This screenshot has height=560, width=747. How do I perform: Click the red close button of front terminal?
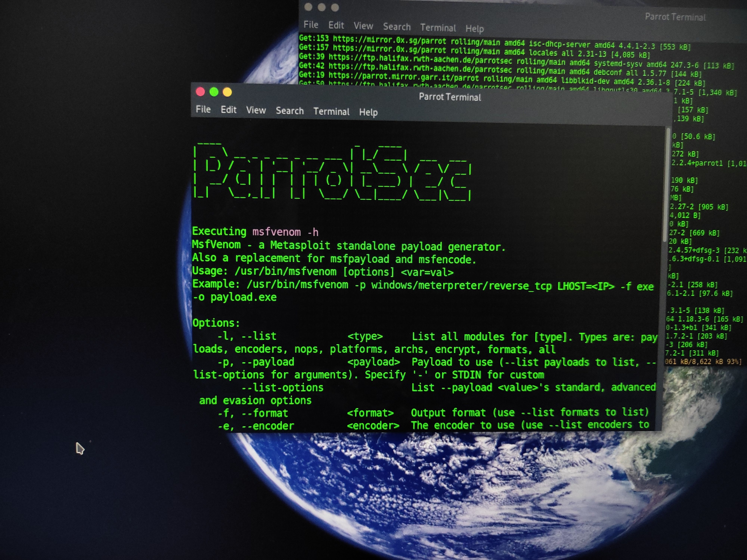(200, 91)
